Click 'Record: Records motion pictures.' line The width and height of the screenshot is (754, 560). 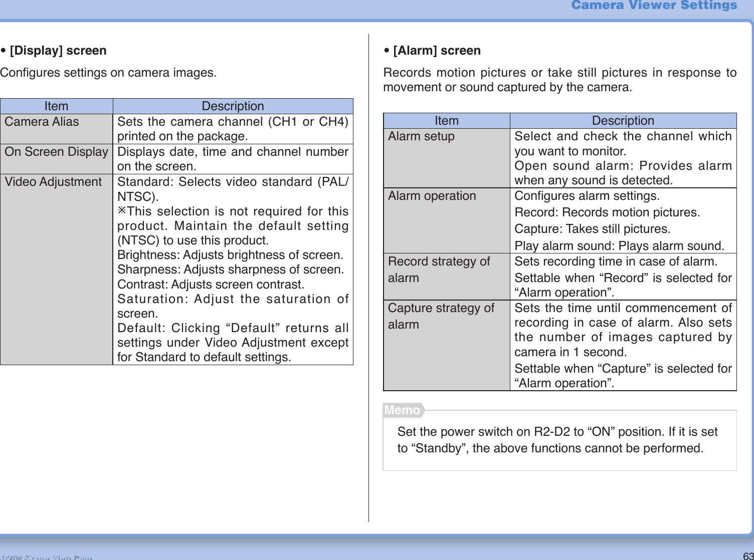[x=607, y=212]
